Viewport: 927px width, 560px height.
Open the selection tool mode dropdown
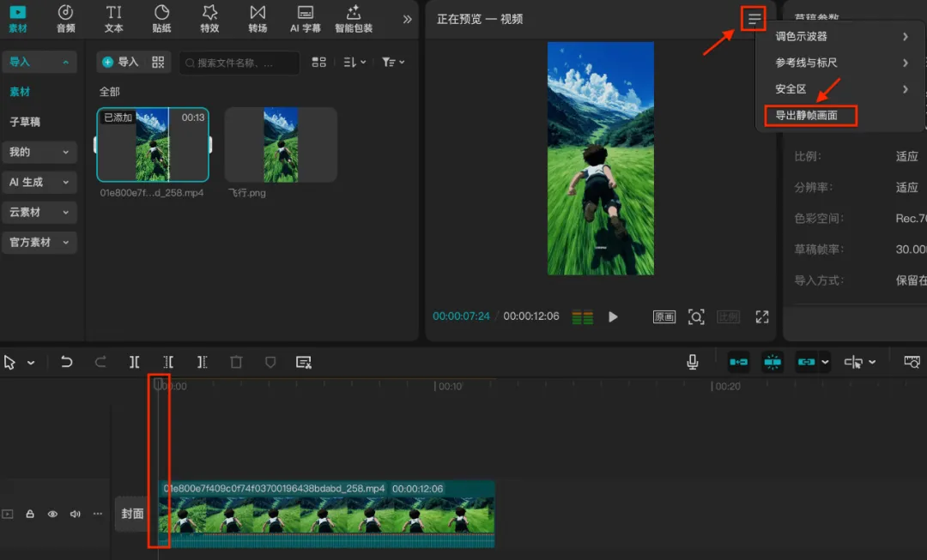(31, 363)
